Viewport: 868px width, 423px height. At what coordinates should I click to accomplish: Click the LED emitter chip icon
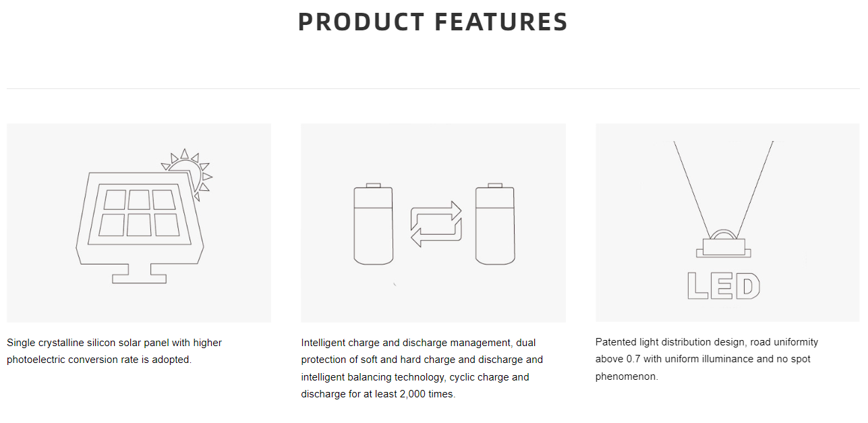(723, 244)
